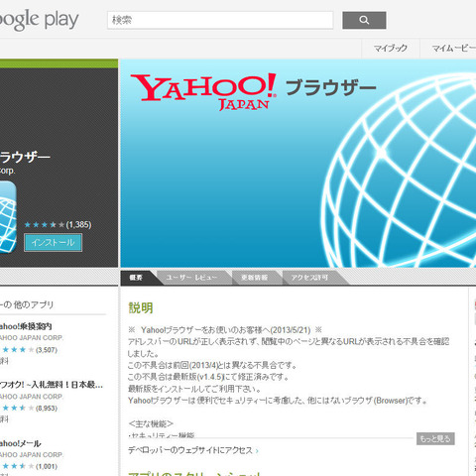Click the Yahoo! JAPAN ブラウザー banner image

298,164
